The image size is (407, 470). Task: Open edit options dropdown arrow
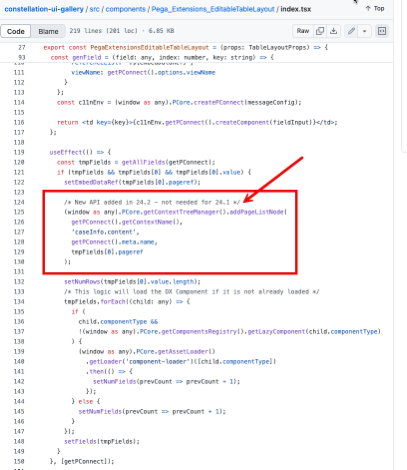365,31
